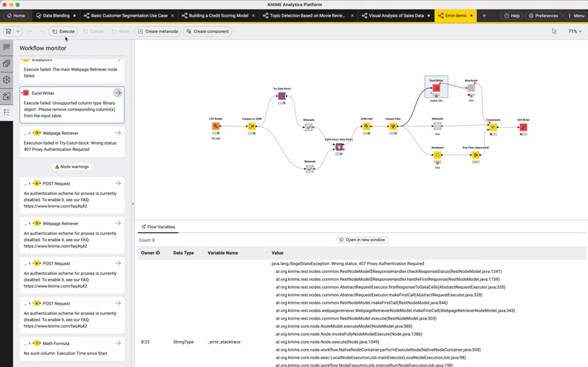Open the Home tab
The image size is (588, 367).
[16, 16]
